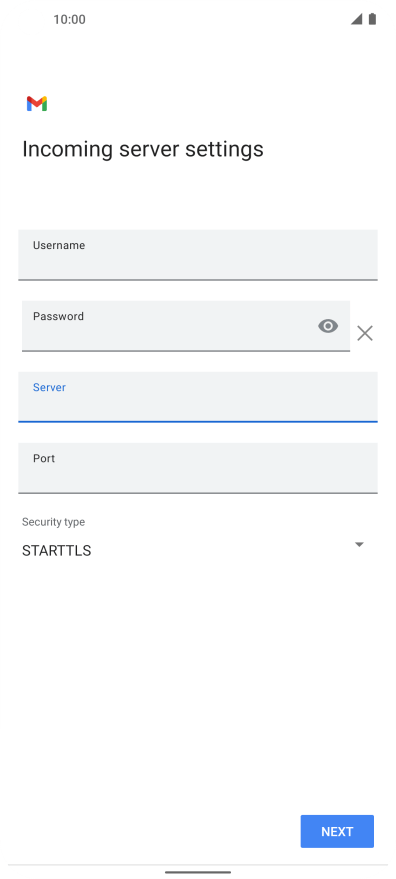Tap the battery status icon

click(x=372, y=19)
